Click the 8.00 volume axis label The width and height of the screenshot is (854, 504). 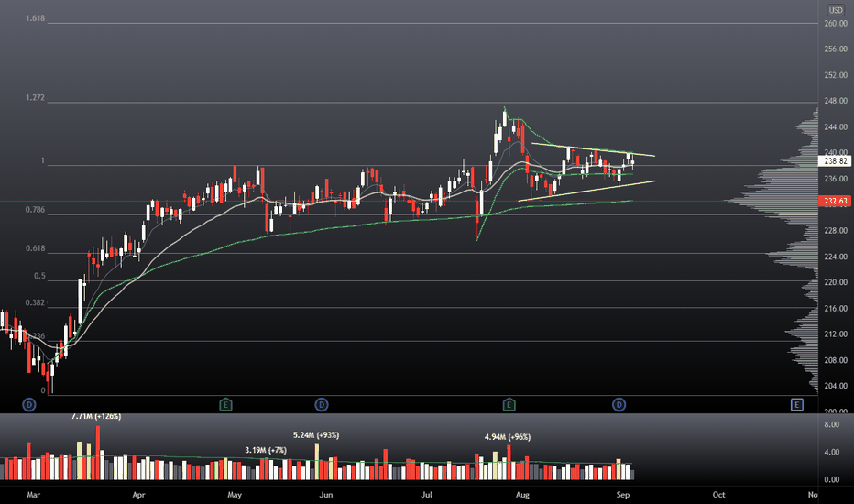coord(832,424)
